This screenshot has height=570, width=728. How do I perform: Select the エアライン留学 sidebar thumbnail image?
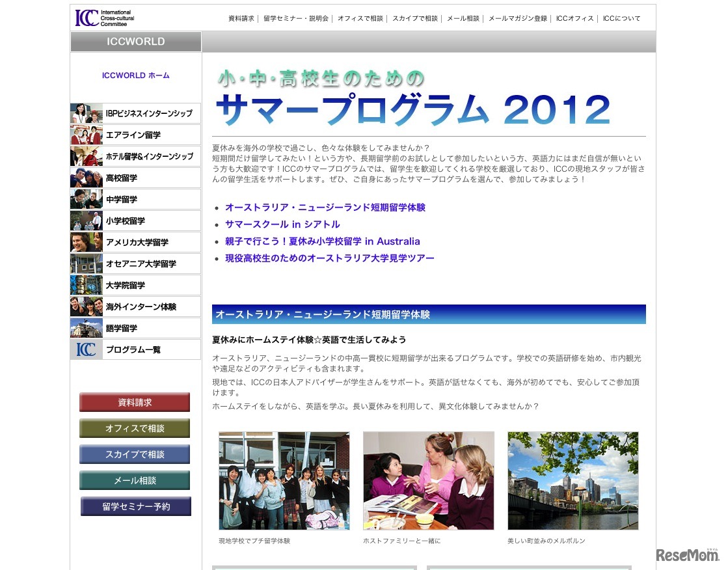tap(86, 135)
